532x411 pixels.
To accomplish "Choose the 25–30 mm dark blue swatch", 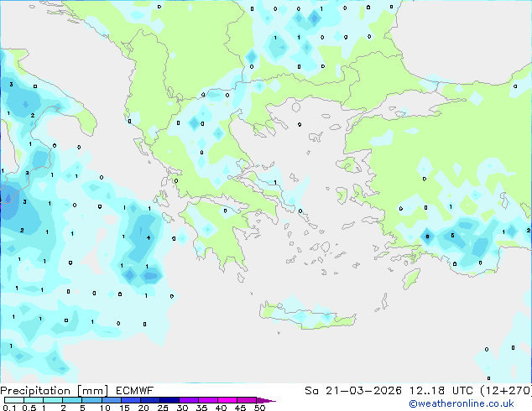I will coord(169,400).
